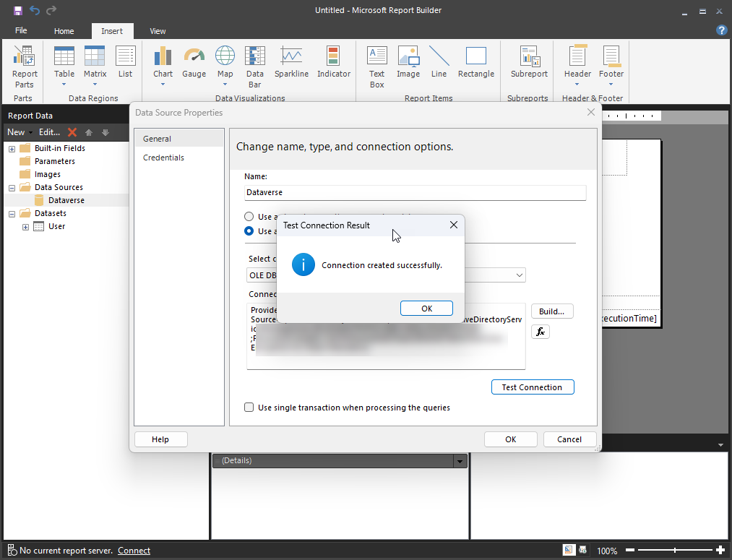
Task: Move item up in Report Data
Action: pyautogui.click(x=89, y=132)
